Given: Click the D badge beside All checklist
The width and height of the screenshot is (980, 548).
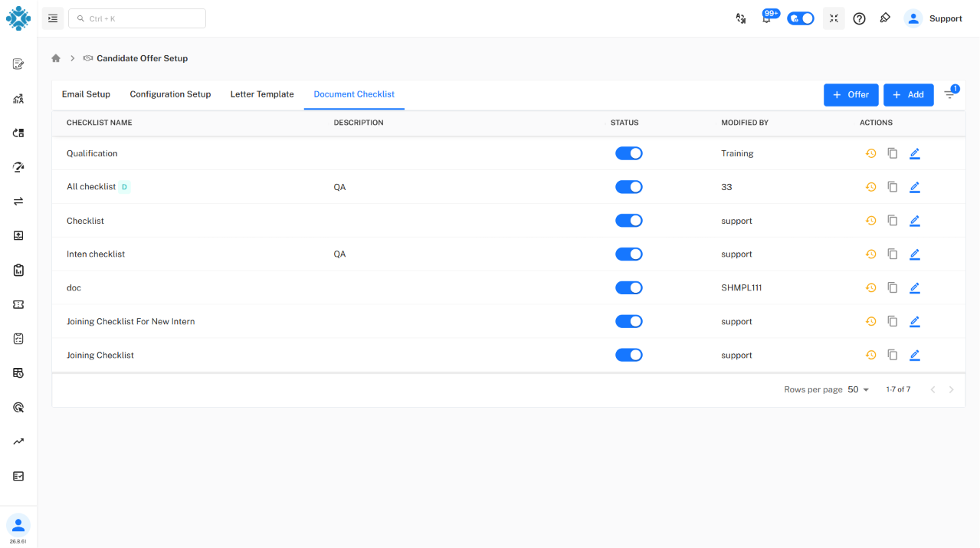Looking at the screenshot, I should (125, 187).
